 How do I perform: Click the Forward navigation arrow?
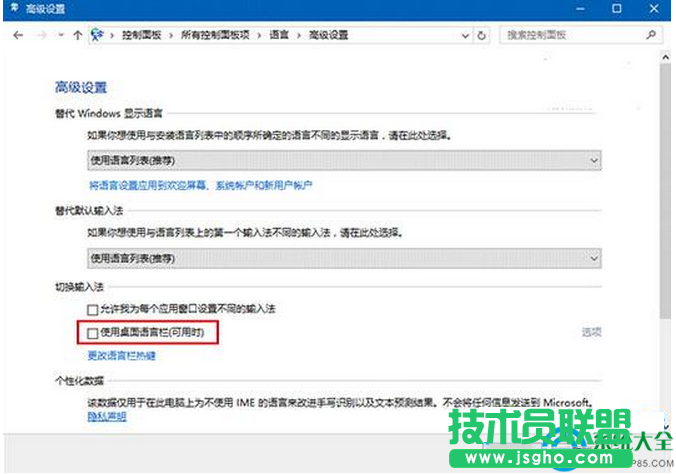click(x=41, y=35)
